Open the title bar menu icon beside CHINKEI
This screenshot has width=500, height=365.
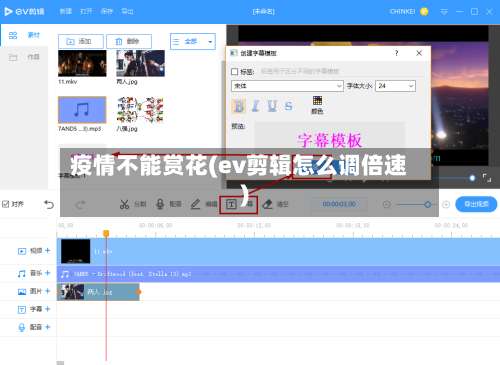(444, 12)
